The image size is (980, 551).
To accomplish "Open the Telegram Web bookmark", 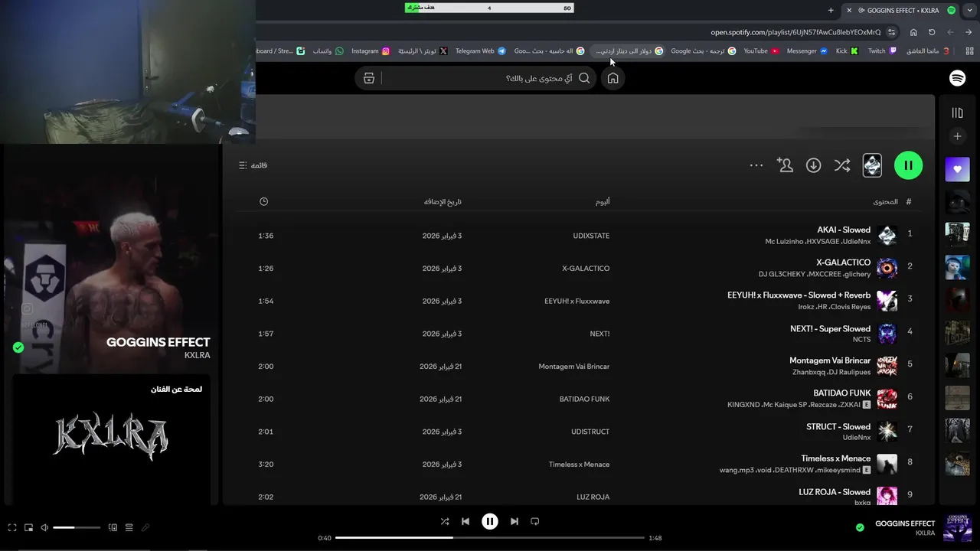I will tap(480, 51).
